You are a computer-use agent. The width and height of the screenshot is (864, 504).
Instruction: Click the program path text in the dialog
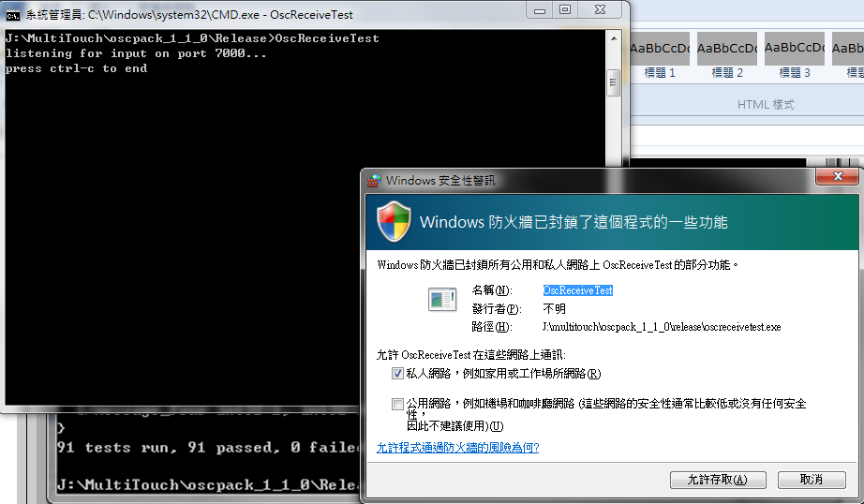coord(662,327)
